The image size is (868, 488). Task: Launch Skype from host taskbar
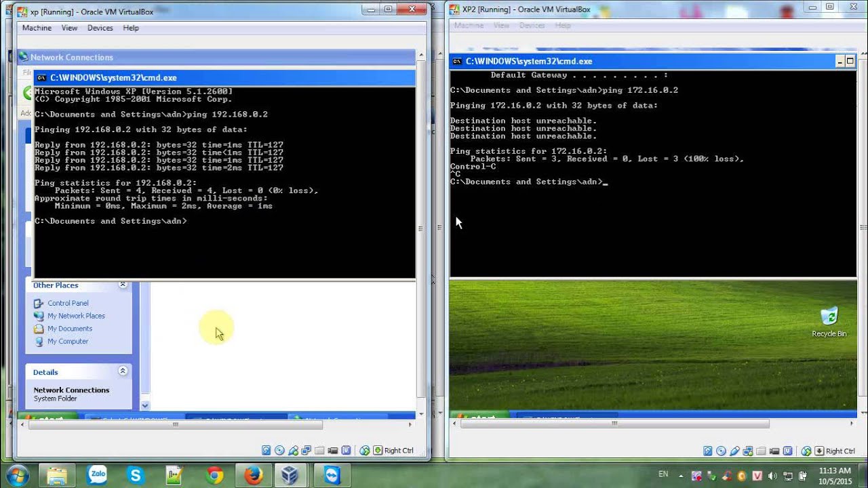click(136, 476)
